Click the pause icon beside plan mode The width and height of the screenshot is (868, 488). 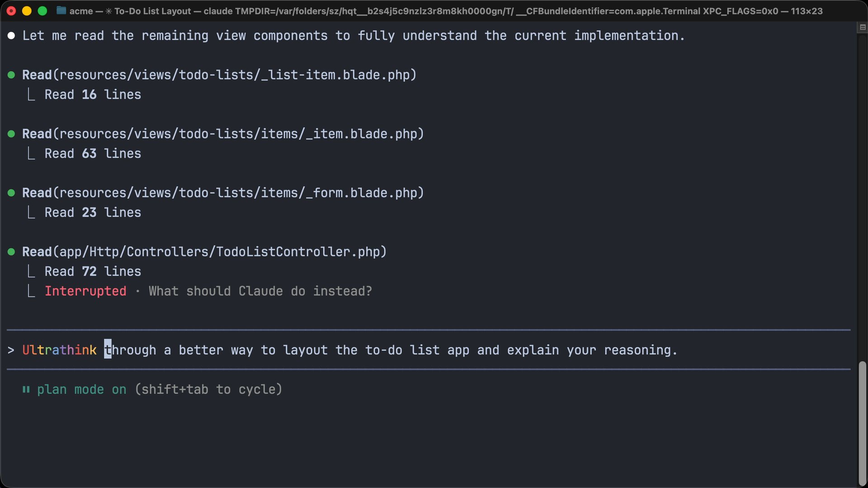tap(26, 389)
